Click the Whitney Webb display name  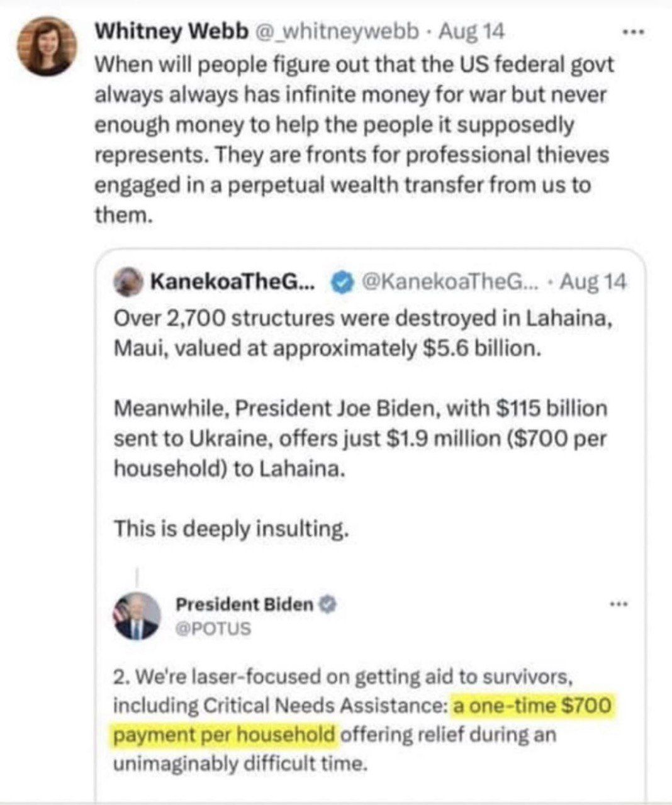point(171,31)
